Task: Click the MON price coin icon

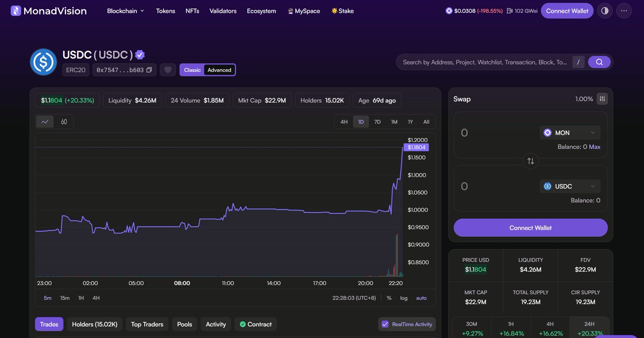Action: pyautogui.click(x=449, y=11)
